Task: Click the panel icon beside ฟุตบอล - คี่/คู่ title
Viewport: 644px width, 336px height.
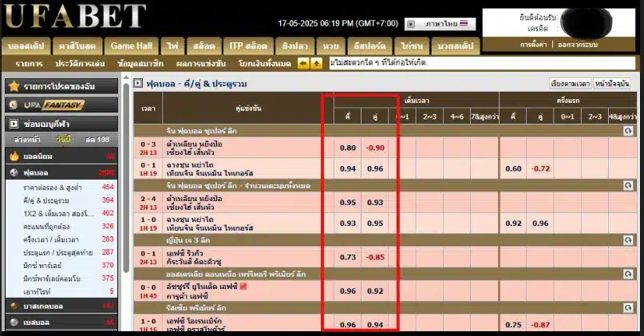Action: pos(138,83)
